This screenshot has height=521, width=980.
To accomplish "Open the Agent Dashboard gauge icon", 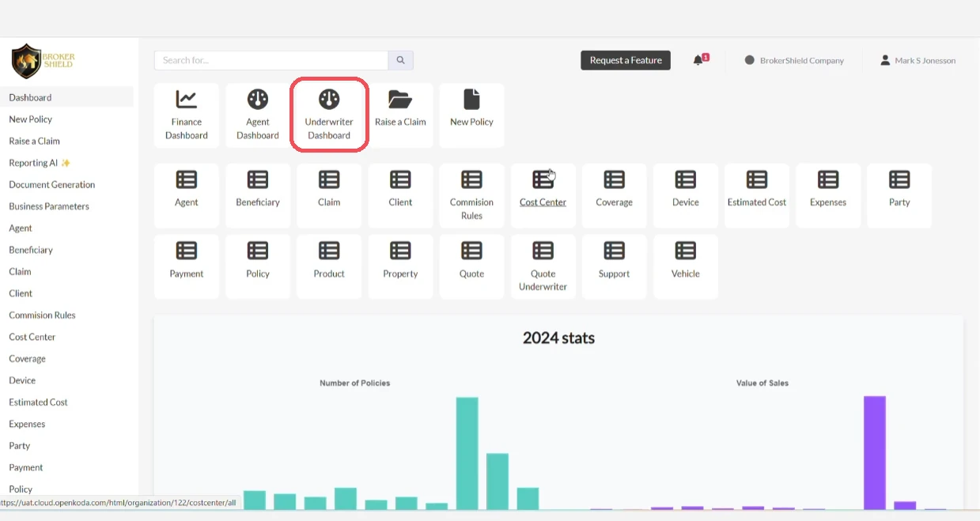I will pyautogui.click(x=258, y=100).
